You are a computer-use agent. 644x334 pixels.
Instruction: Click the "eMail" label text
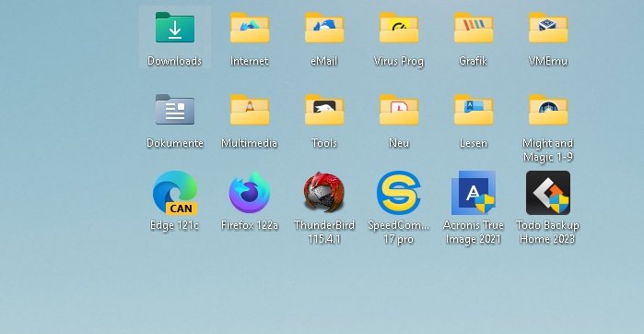(x=324, y=61)
